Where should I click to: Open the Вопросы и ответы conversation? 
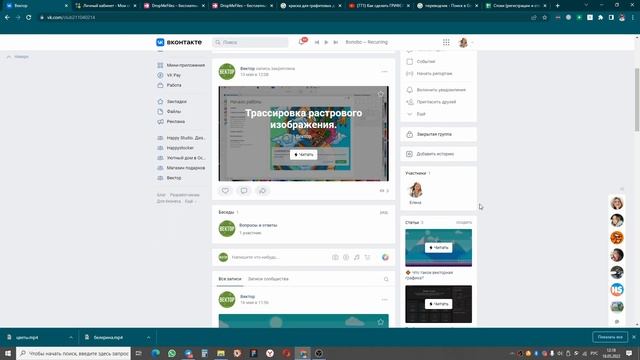click(x=258, y=225)
